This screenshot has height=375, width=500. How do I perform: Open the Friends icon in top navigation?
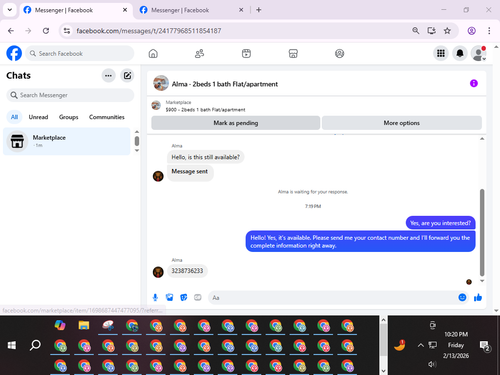[x=199, y=53]
